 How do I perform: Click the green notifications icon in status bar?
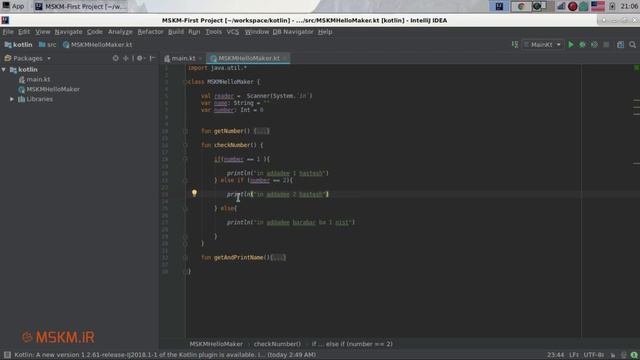point(634,355)
